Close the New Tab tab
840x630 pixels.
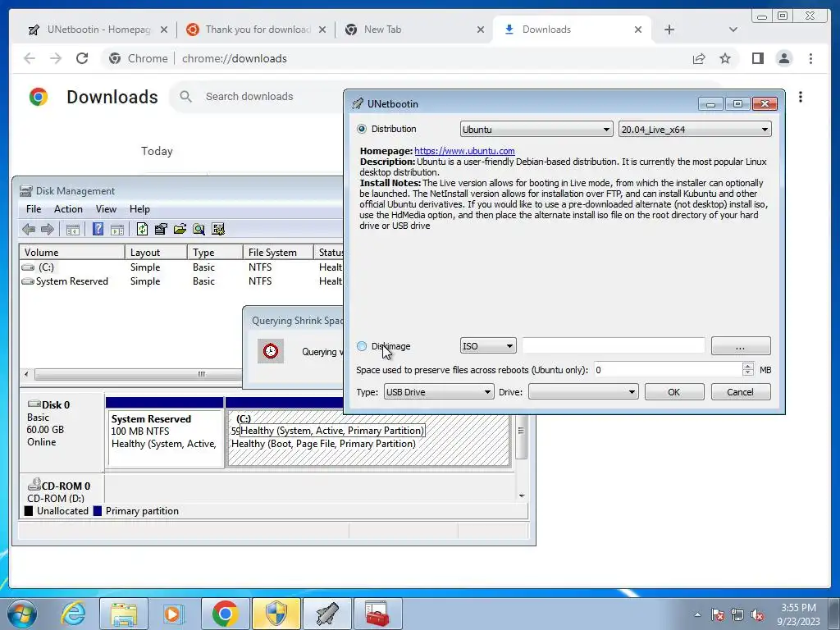click(481, 30)
